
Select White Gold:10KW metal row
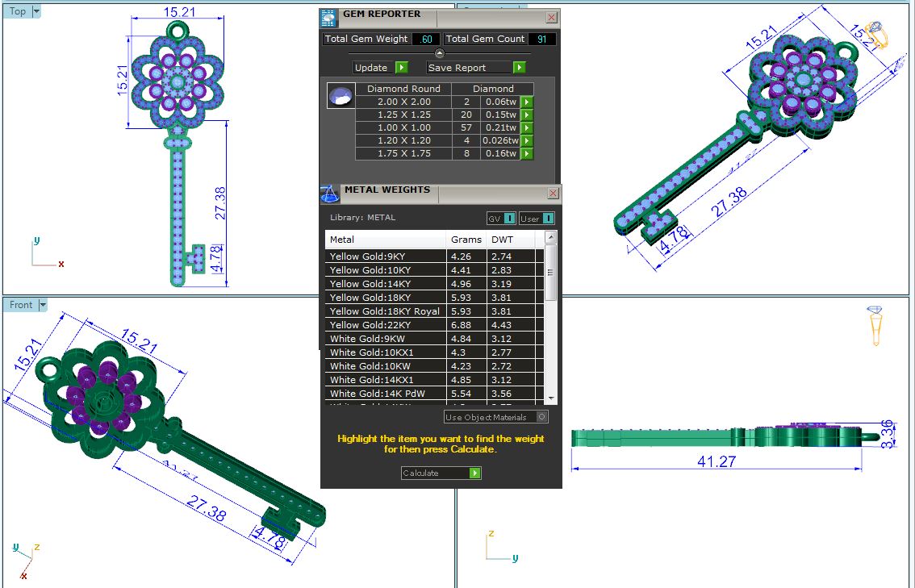click(386, 366)
